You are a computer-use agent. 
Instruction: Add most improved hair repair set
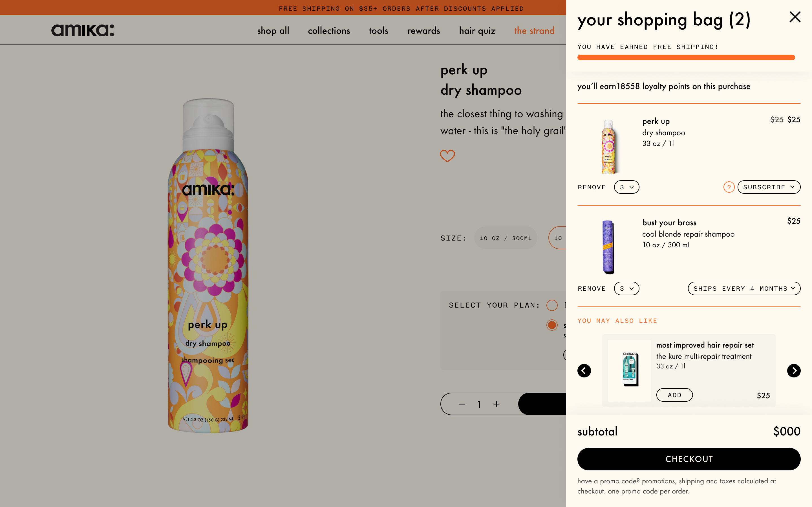(674, 395)
